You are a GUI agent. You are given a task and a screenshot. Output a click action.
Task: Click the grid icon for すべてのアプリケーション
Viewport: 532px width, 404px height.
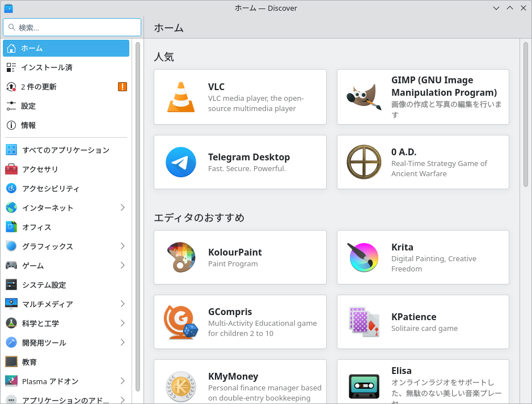pyautogui.click(x=11, y=150)
